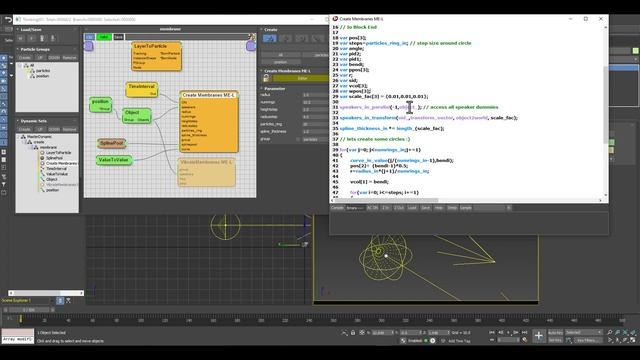Click the Editor button
Screen dimensions: 640x360
click(x=301, y=78)
